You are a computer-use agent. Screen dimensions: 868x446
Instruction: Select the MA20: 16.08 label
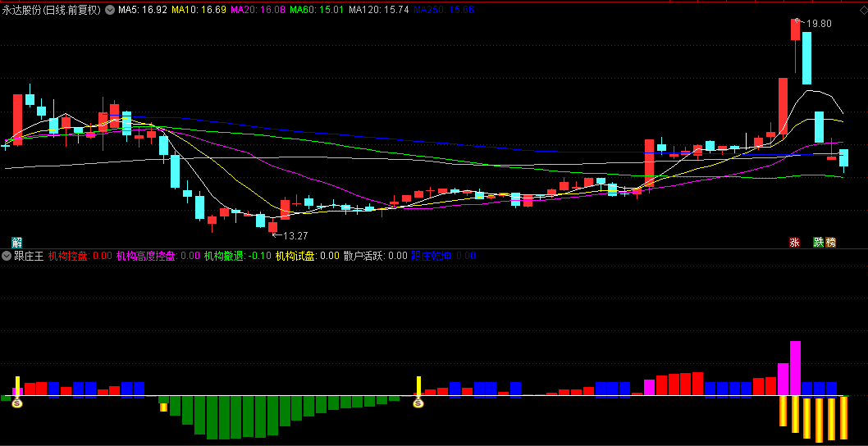point(258,9)
